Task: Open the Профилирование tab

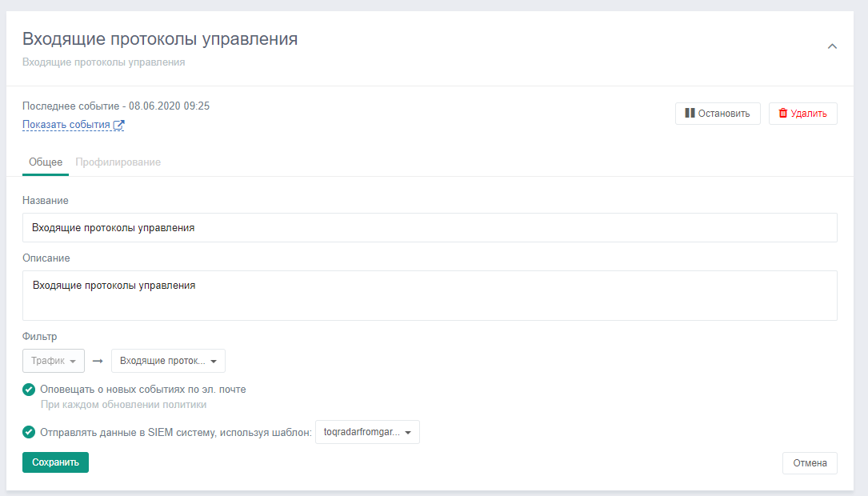Action: tap(118, 162)
